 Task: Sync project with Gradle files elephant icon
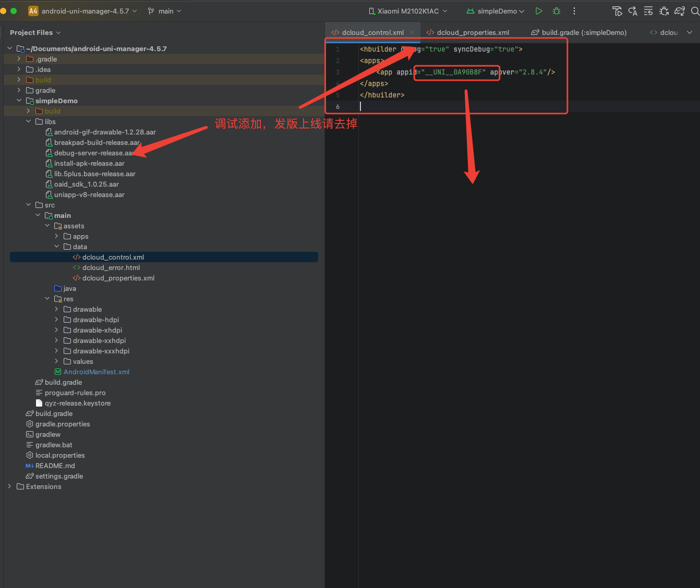(x=680, y=11)
